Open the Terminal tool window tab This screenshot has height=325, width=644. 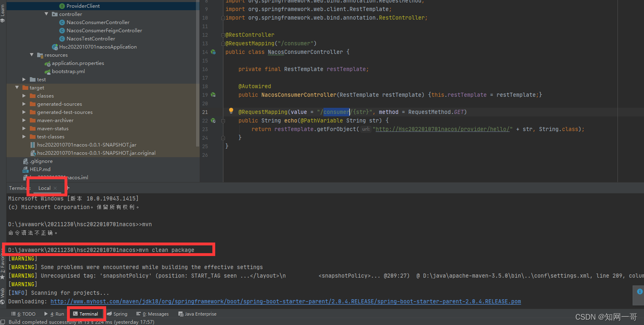pos(86,314)
